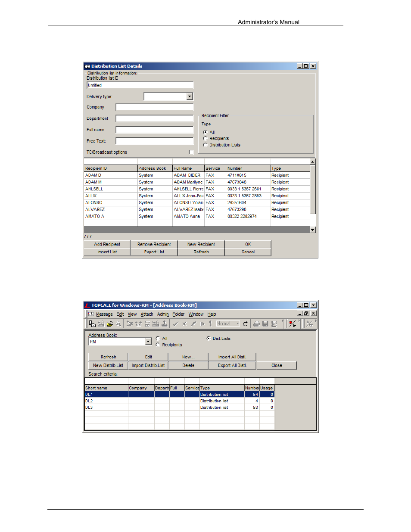Select the DL2 distribution list row
The height and width of the screenshot is (532, 411).
(180, 401)
